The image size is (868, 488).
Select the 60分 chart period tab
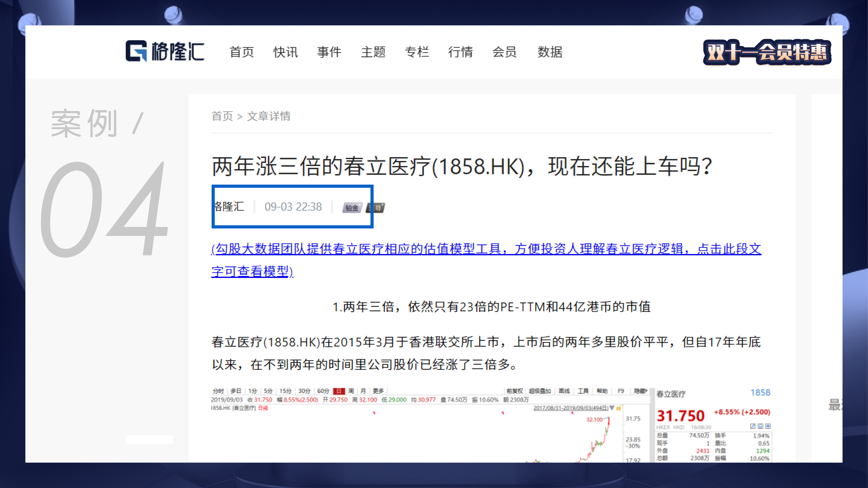tap(323, 391)
